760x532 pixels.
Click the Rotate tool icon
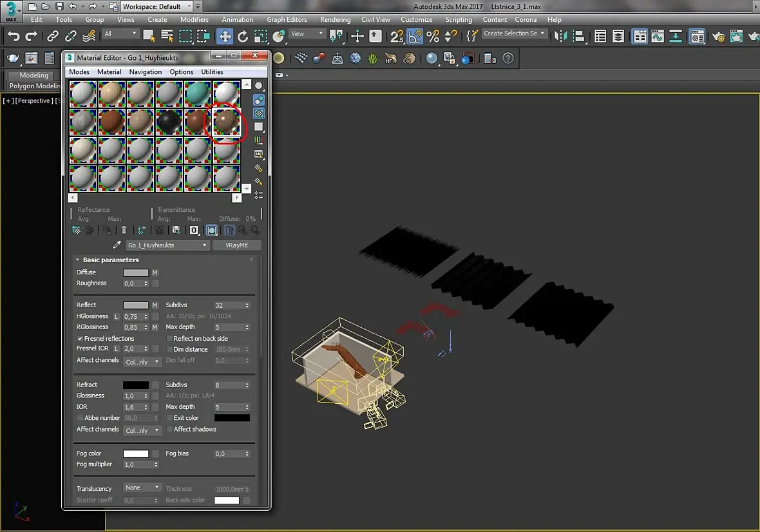click(x=243, y=36)
